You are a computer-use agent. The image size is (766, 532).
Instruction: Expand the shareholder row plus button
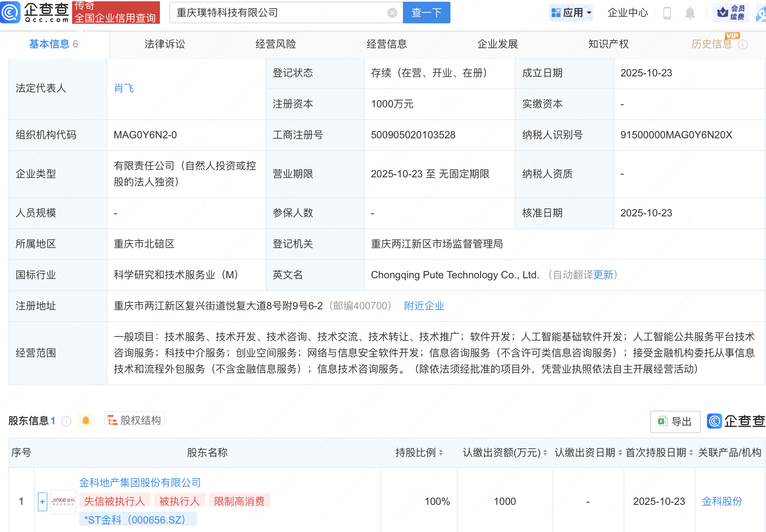42,502
